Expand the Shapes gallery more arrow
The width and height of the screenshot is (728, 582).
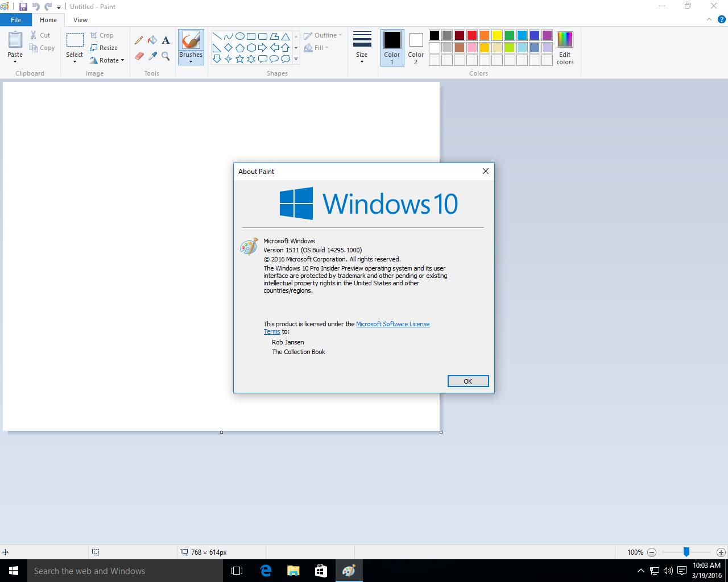click(x=296, y=59)
